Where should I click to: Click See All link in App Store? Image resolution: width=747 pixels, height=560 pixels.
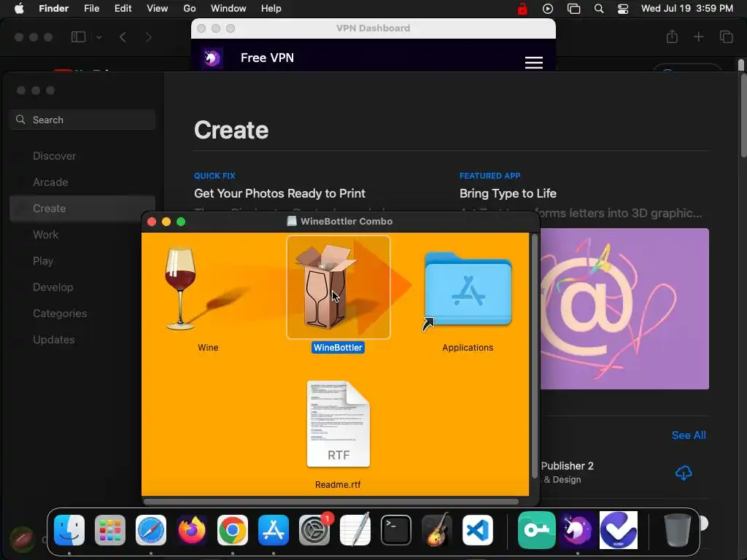pos(689,435)
